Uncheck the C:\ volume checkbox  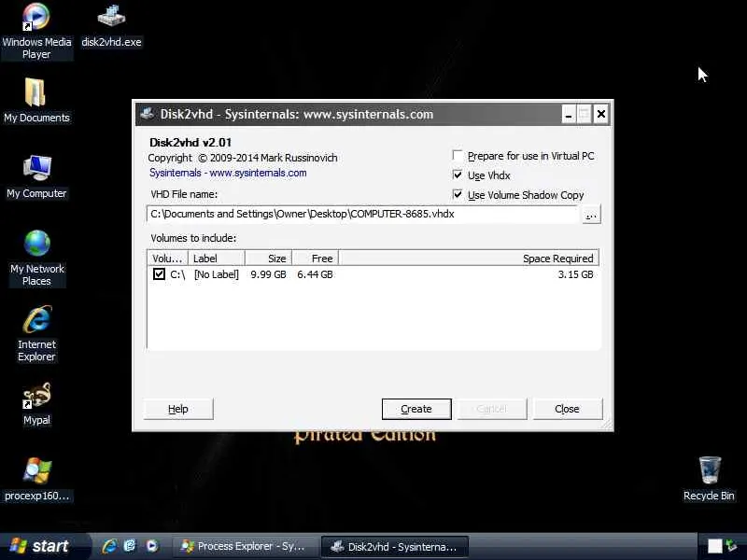point(159,273)
